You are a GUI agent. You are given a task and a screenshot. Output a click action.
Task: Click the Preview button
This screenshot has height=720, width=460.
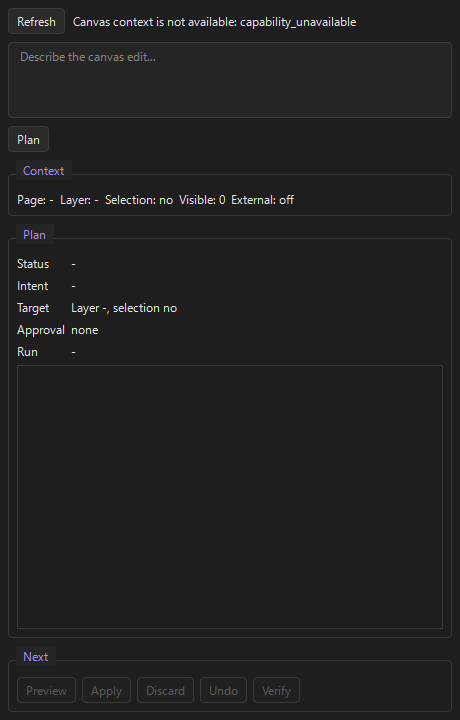[46, 690]
